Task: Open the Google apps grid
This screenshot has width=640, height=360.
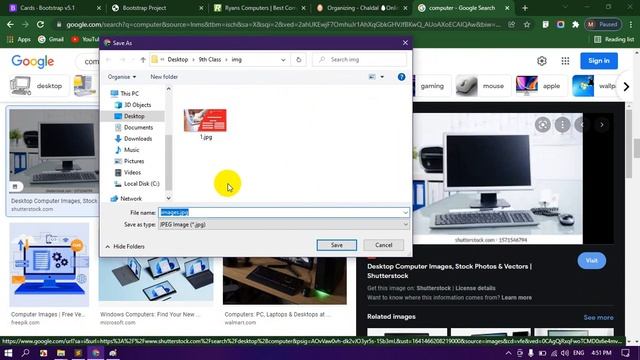Action: [565, 61]
